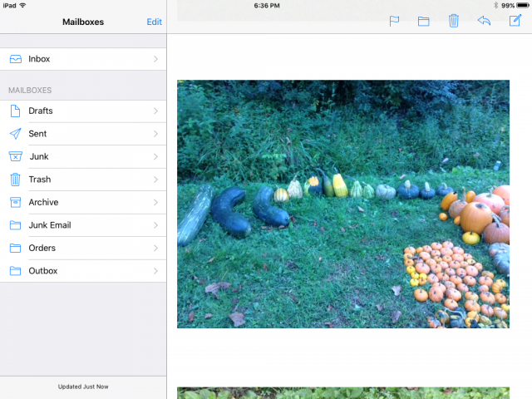Click the Drafts document icon
The width and height of the screenshot is (532, 399).
15,111
